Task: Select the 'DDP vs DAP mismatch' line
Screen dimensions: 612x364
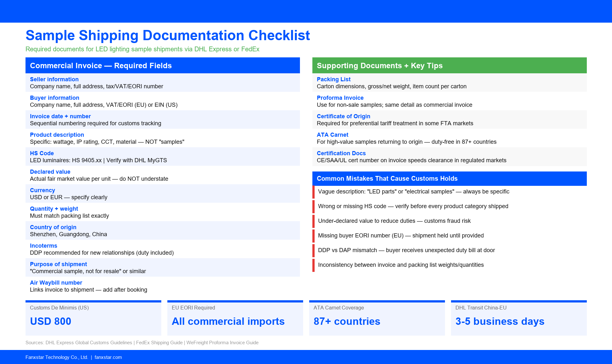Action: [406, 250]
